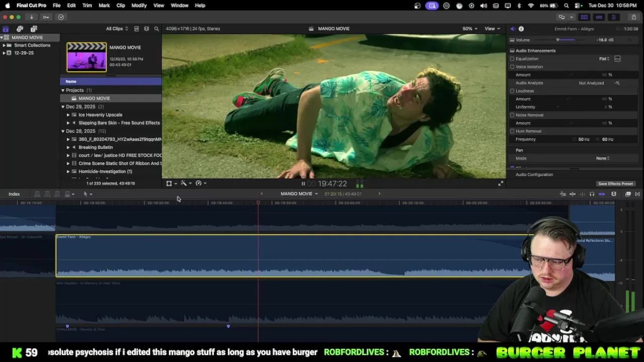Enable the Noise Removal checkbox

click(x=512, y=115)
